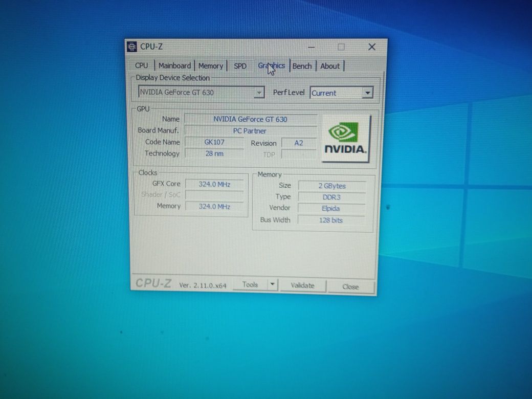Screen dimensions: 532x399
Task: Click the Validate button
Action: coord(303,285)
